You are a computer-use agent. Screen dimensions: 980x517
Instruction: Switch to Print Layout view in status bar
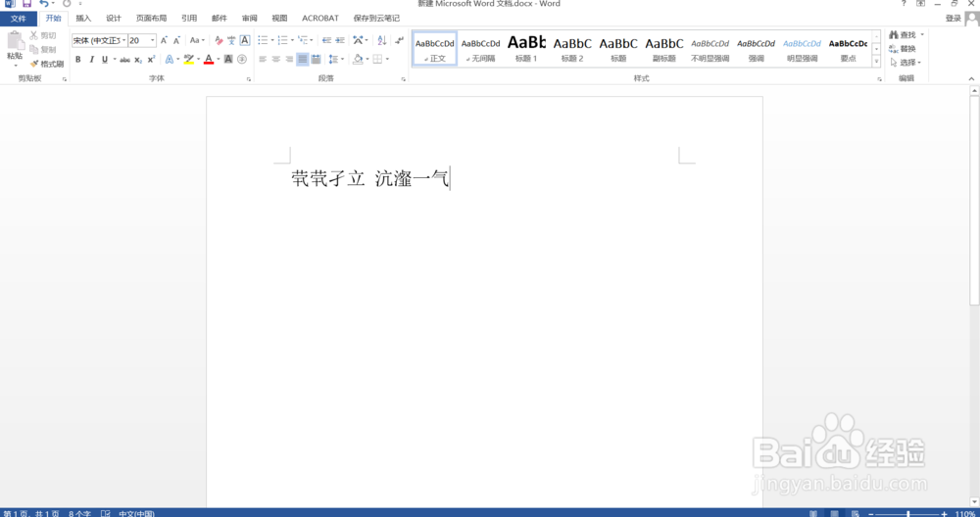click(834, 513)
